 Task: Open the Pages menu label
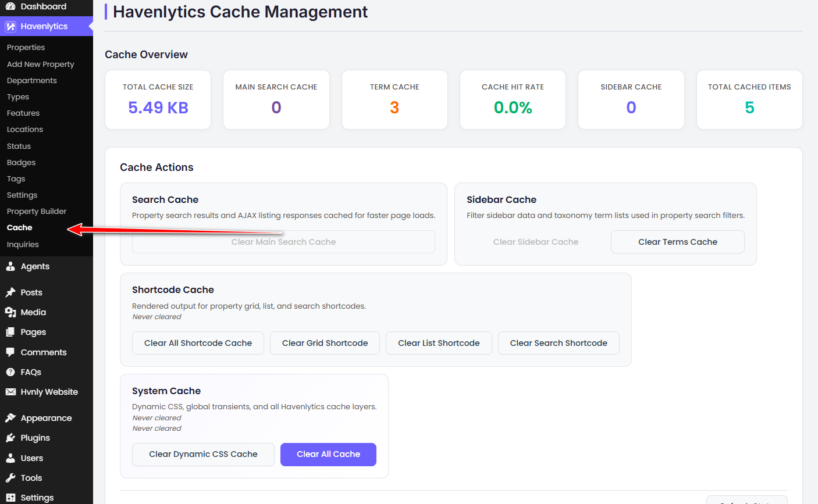pos(33,332)
